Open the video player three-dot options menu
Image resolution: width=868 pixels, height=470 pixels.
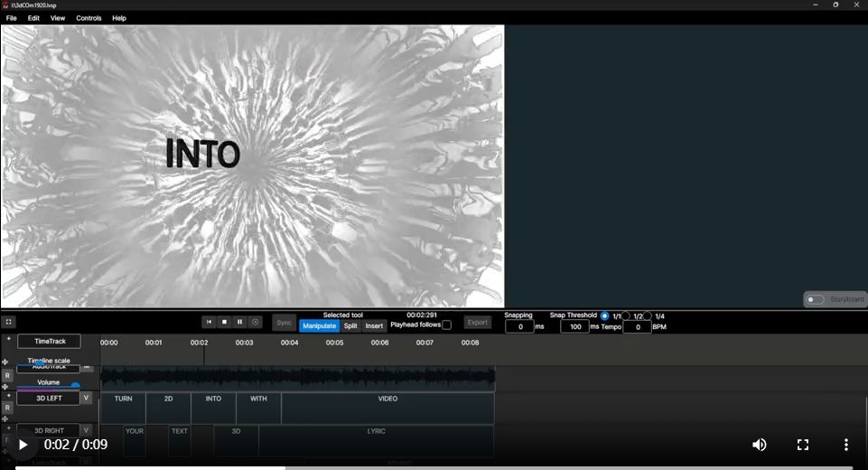[845, 445]
